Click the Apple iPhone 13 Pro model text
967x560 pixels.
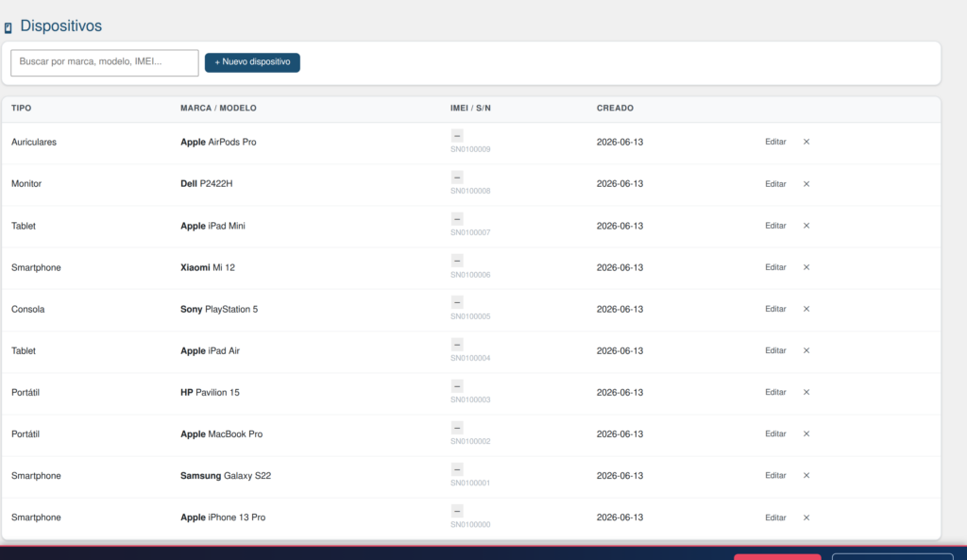pos(223,518)
